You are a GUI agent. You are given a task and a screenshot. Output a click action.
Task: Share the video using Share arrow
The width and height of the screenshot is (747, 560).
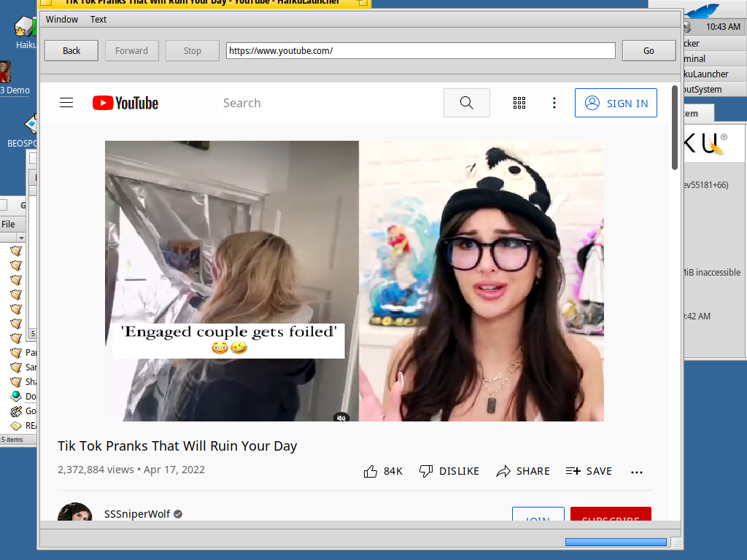[x=503, y=471]
